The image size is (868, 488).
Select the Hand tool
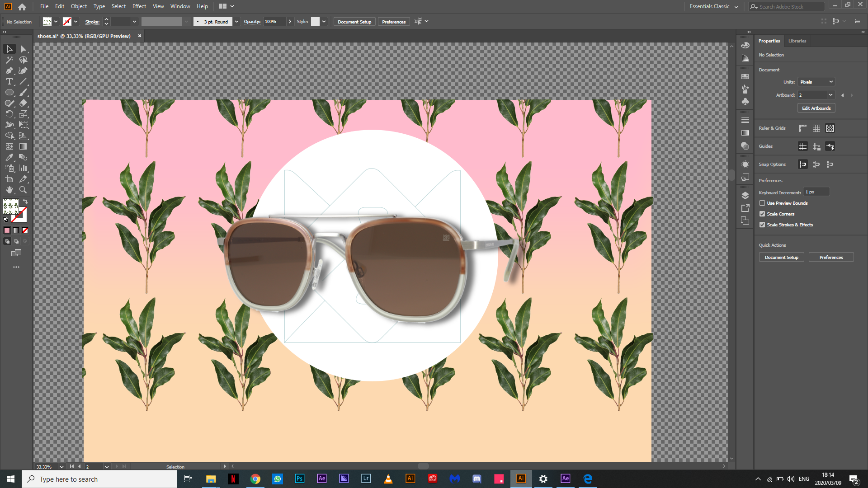pyautogui.click(x=9, y=190)
